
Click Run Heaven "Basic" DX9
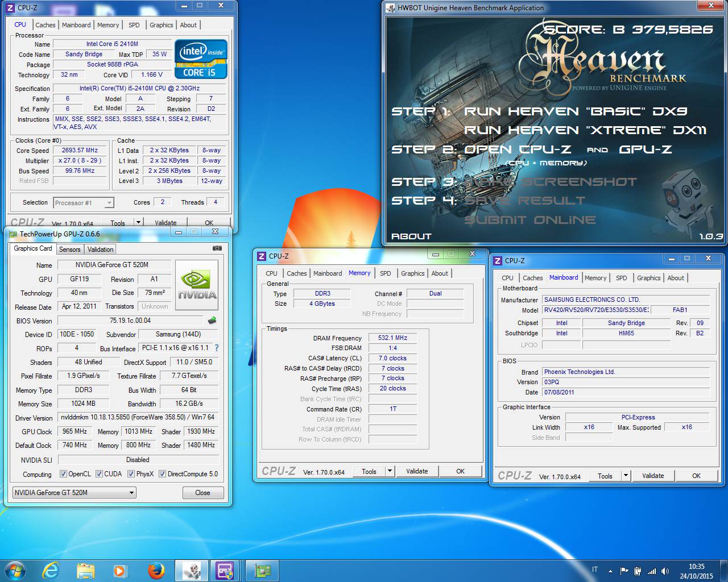576,111
